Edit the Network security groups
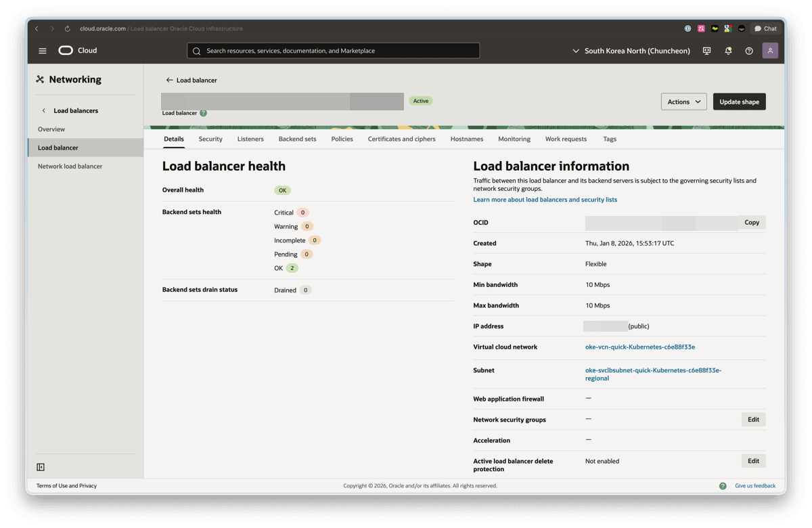The image size is (812, 528). tap(753, 420)
